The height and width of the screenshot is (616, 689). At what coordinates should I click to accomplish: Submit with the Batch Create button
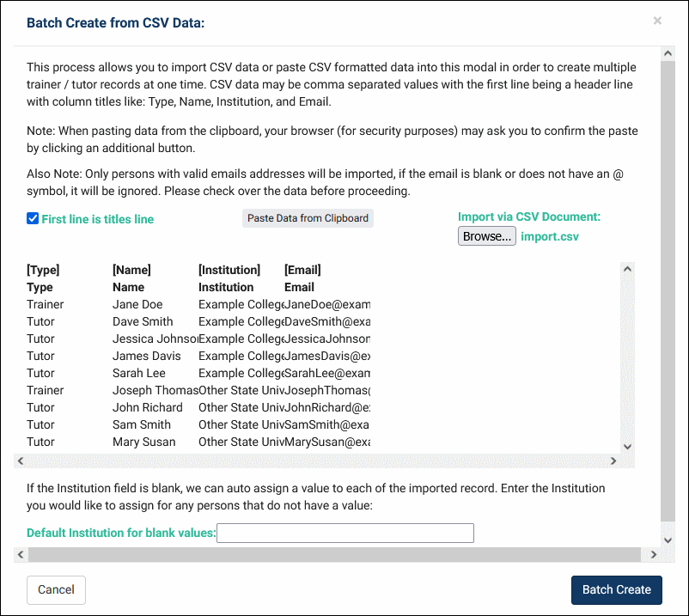click(x=616, y=589)
